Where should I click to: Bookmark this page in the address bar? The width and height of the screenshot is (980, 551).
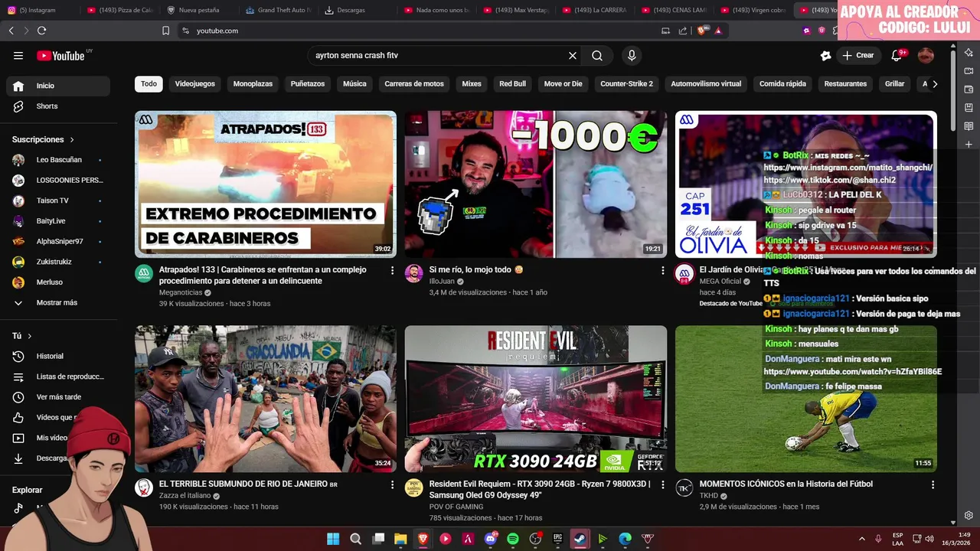pos(165,31)
